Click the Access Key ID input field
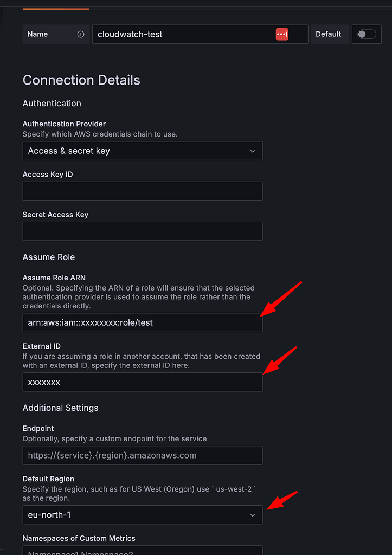The height and width of the screenshot is (555, 392). 143,191
